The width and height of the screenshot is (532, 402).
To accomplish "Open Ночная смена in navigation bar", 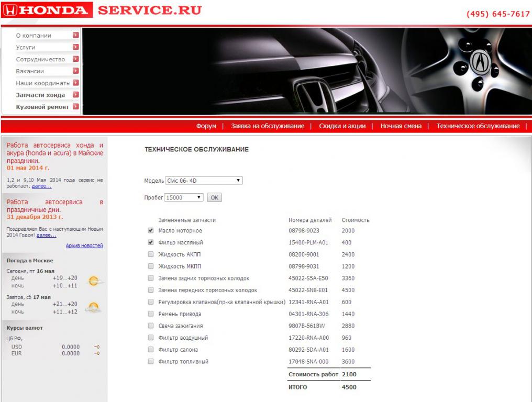I will pyautogui.click(x=401, y=126).
